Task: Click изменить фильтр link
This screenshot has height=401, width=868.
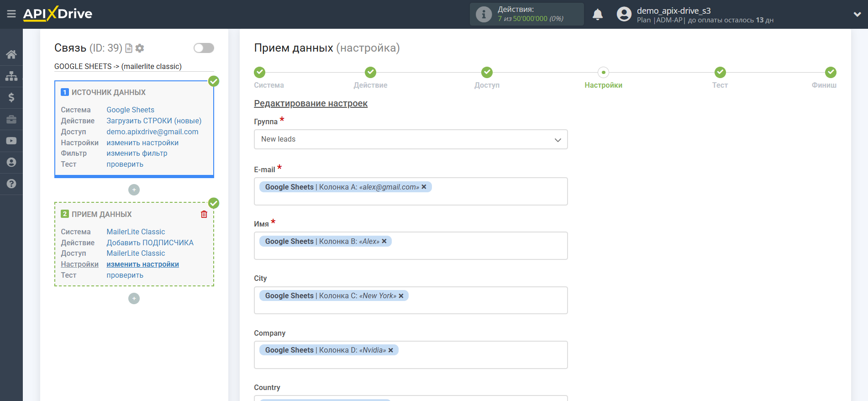Action: (x=137, y=153)
